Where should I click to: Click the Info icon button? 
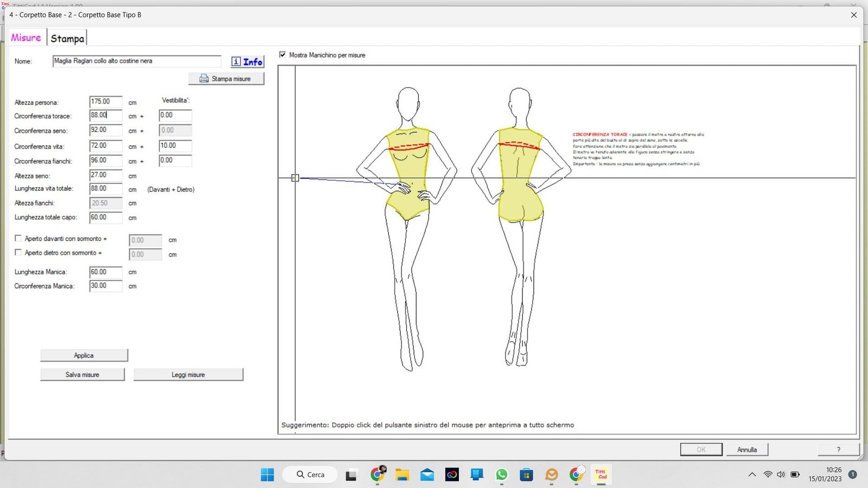[247, 62]
